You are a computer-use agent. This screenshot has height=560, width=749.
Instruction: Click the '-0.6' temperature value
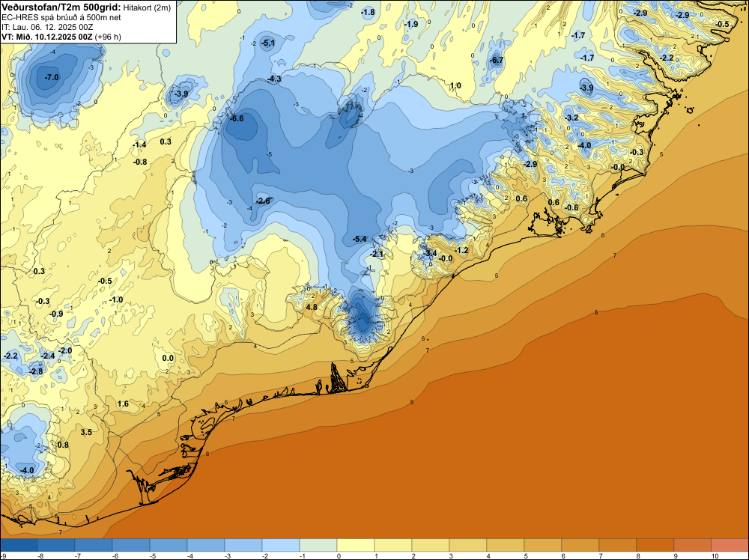click(571, 207)
